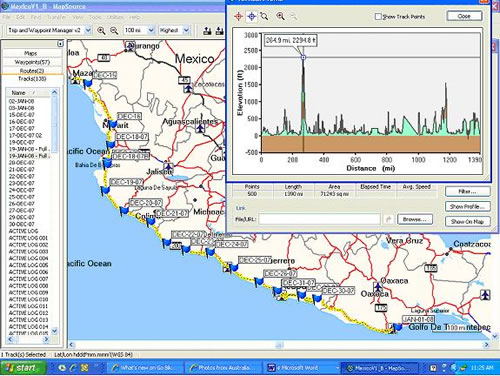Click the Show On Map button

pos(468,221)
